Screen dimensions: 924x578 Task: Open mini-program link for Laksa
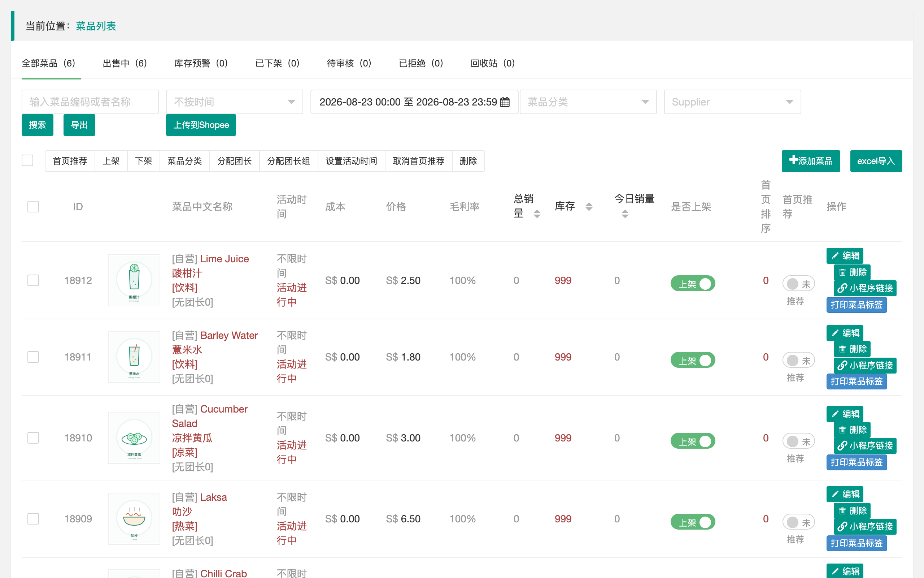[x=865, y=527]
